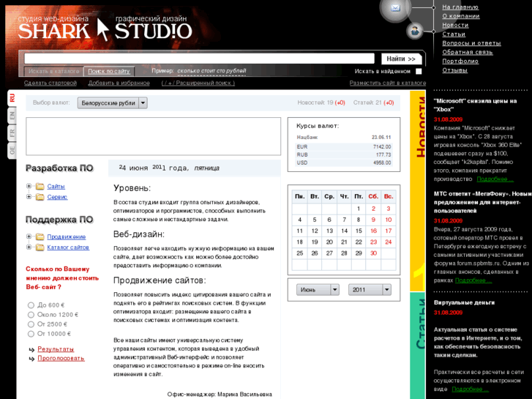Click the Сделать стартовой link

50,83
